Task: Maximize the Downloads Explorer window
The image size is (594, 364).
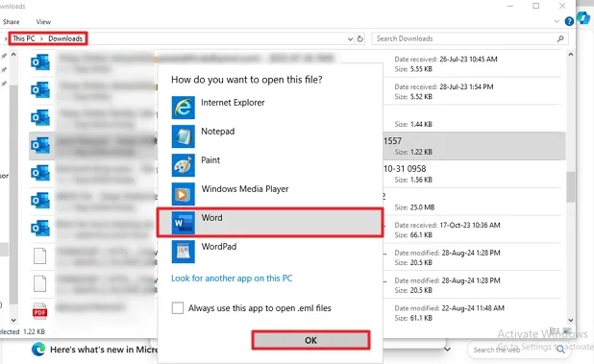Action: (535, 6)
